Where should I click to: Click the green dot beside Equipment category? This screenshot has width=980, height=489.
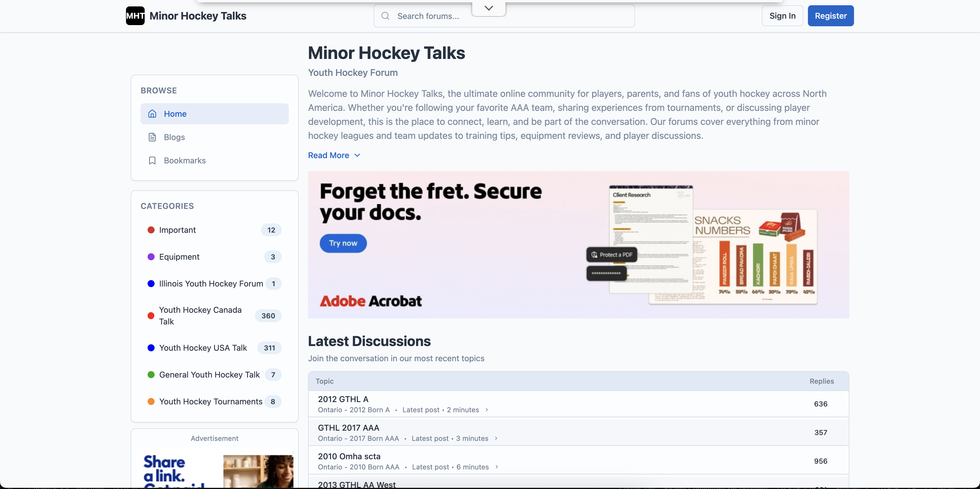click(x=151, y=256)
